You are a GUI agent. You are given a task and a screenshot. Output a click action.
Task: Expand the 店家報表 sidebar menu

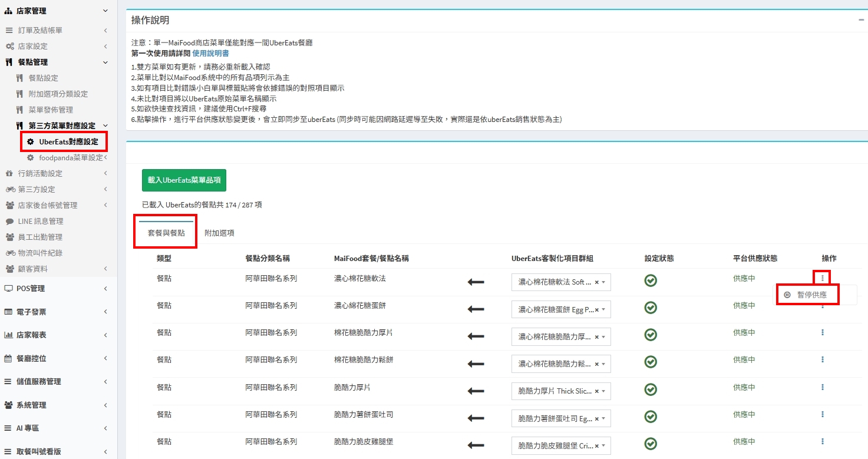(x=53, y=335)
